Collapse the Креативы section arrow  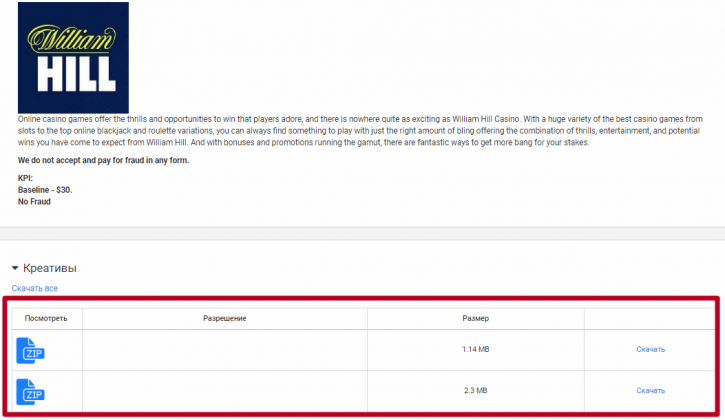[15, 268]
